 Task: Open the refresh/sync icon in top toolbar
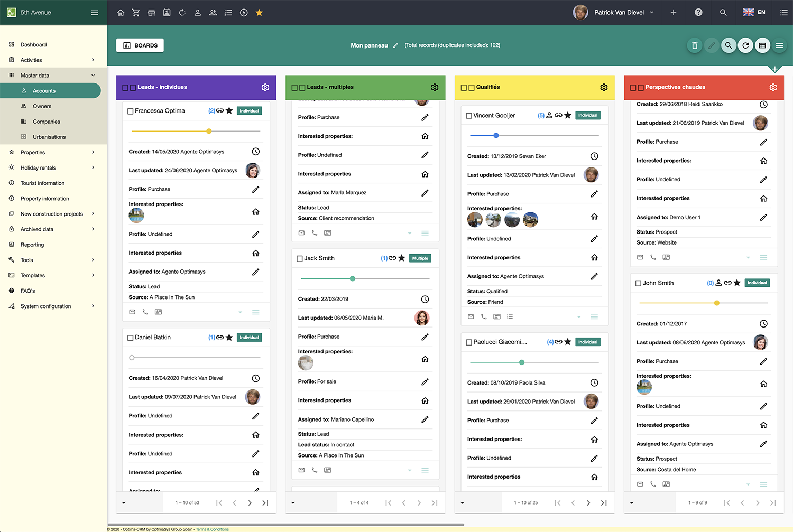pos(182,12)
